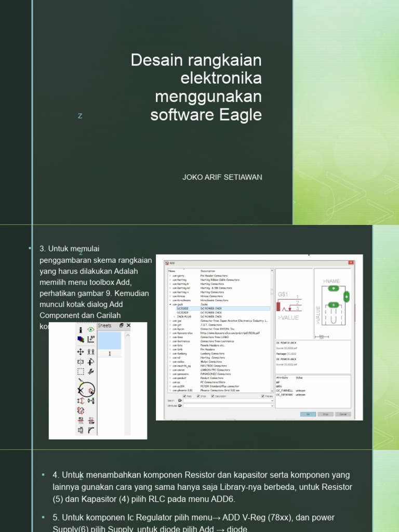Select the Gateswap tool
Image resolution: width=399 pixels, height=532 pixels.
[x=81, y=410]
